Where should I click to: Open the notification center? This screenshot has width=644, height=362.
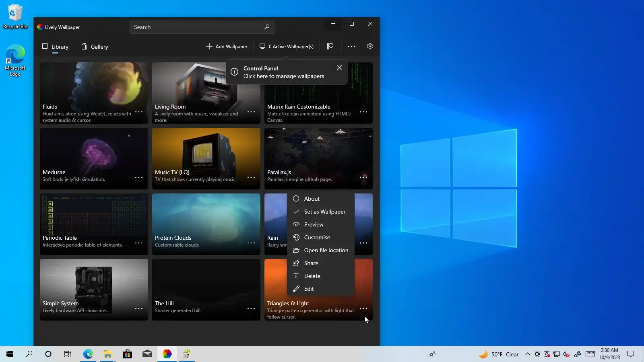tap(631, 354)
